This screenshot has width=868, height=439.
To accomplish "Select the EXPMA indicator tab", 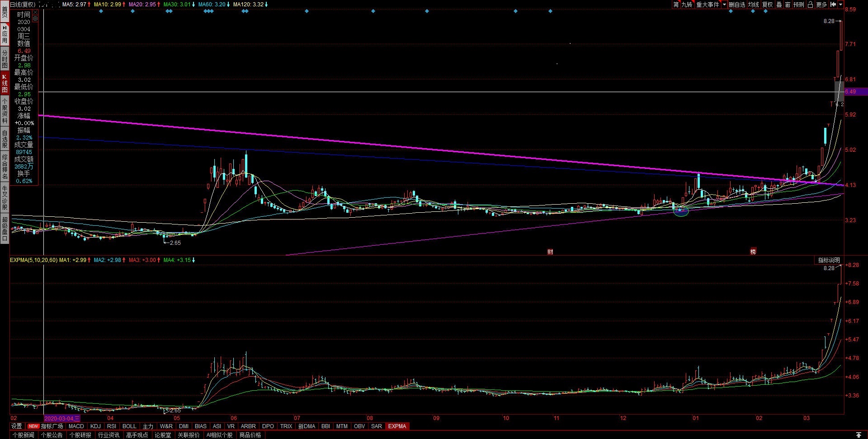I will [x=397, y=426].
